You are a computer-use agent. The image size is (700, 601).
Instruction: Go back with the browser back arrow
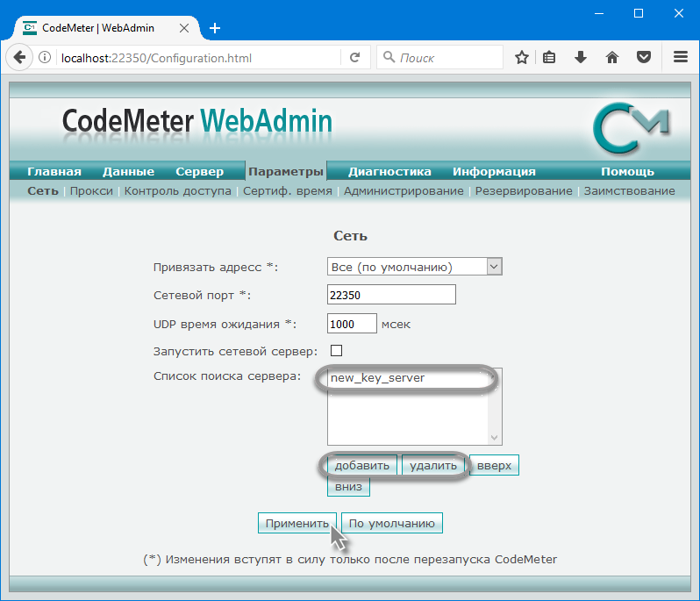[19, 57]
